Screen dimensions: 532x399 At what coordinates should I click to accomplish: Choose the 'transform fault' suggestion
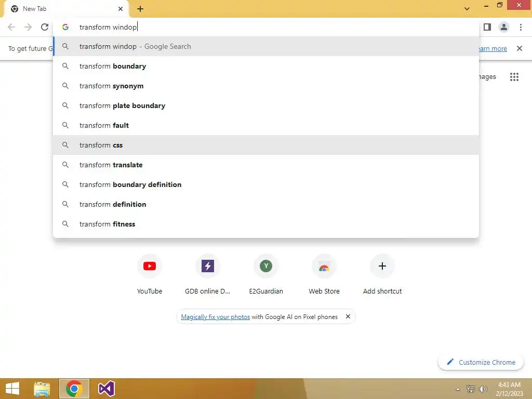(266, 125)
